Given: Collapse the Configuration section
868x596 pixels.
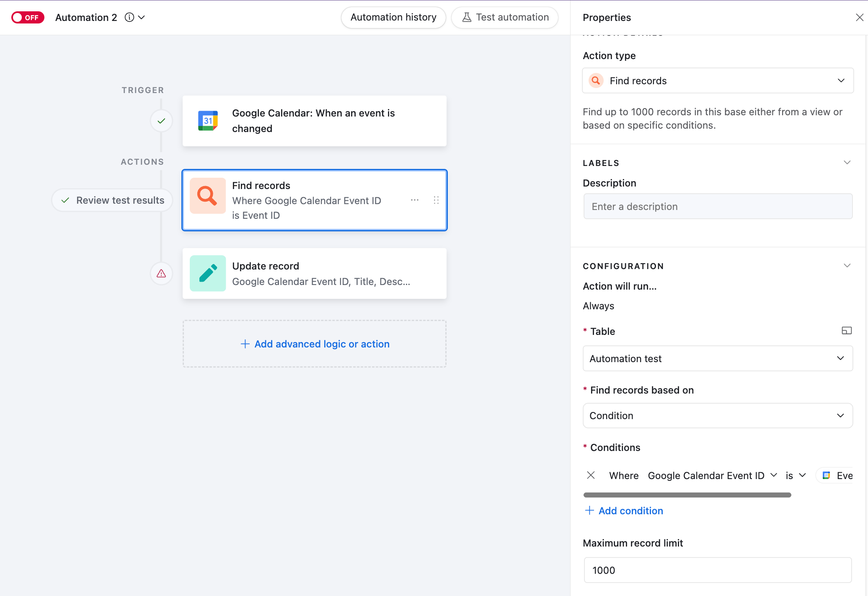Looking at the screenshot, I should [x=847, y=266].
